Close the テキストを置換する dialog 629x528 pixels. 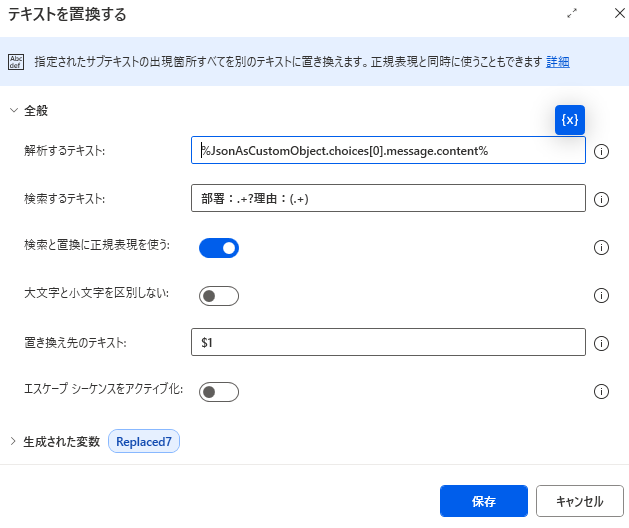tap(620, 13)
